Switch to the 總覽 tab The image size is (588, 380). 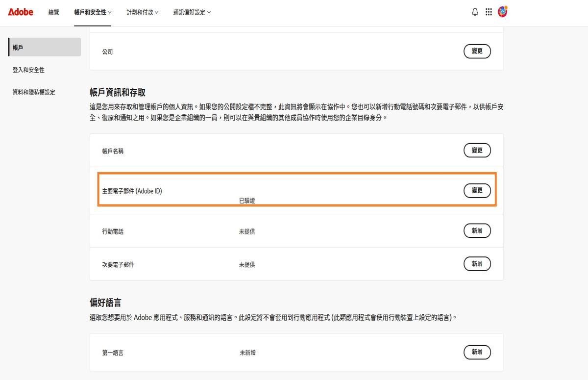click(x=54, y=13)
